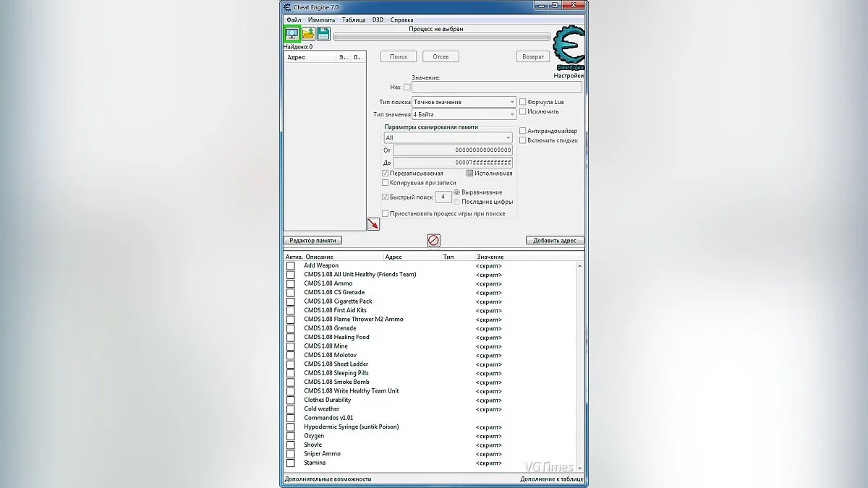
Task: Activate Stamina script checkbox
Action: (291, 463)
